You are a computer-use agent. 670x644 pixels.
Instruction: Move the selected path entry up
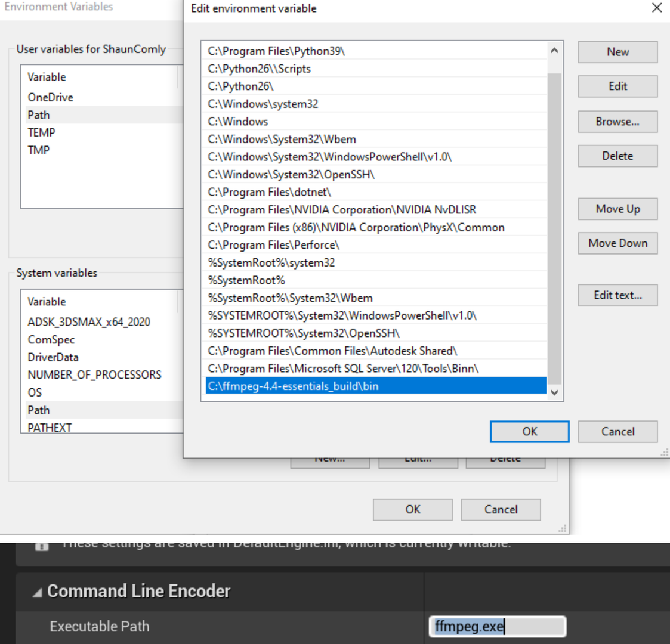(x=617, y=209)
